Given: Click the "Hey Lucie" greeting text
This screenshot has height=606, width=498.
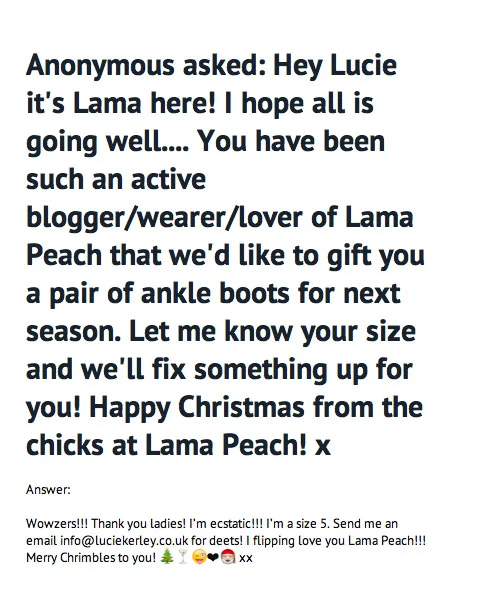Looking at the screenshot, I should coord(335,66).
